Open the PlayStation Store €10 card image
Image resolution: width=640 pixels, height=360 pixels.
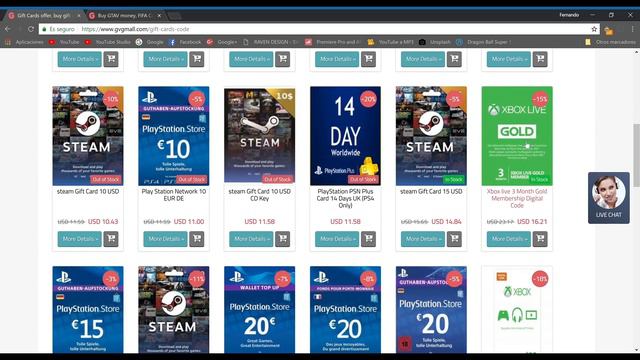174,136
